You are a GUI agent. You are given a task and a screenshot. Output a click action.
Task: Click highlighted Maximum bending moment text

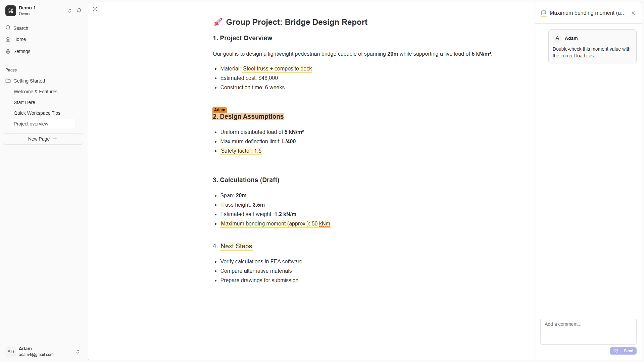click(x=275, y=224)
